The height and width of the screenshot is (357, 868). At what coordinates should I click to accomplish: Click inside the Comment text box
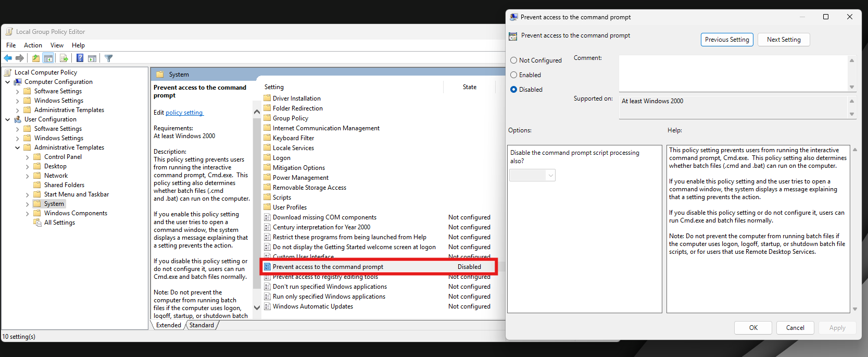click(734, 73)
